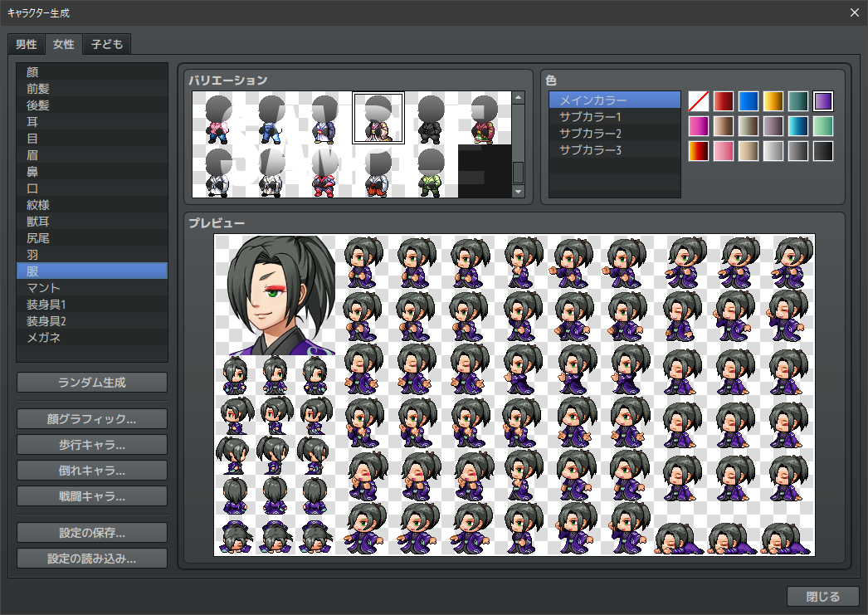Select the pink outfit variation thumbnail
This screenshot has height=615, width=868.
coord(218,120)
